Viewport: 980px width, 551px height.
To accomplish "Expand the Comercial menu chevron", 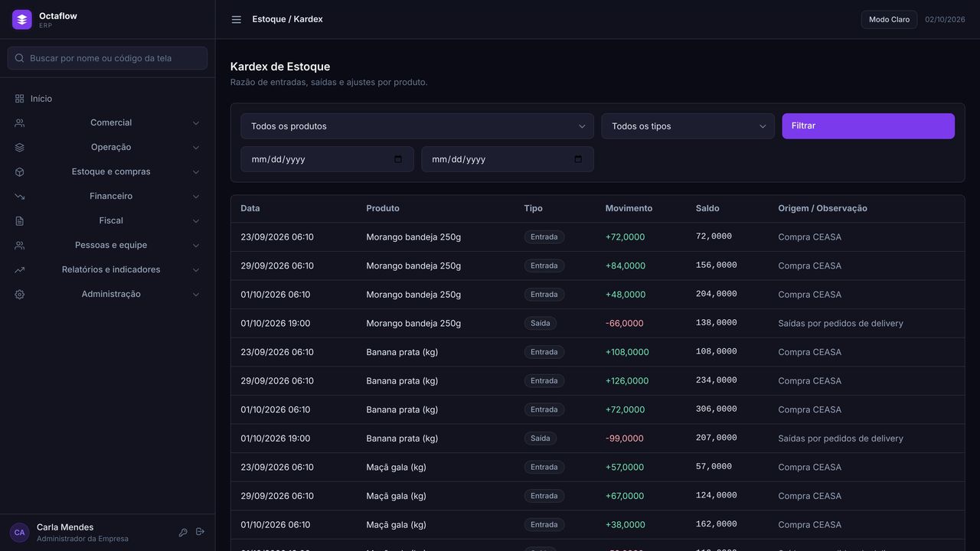I will click(x=196, y=123).
